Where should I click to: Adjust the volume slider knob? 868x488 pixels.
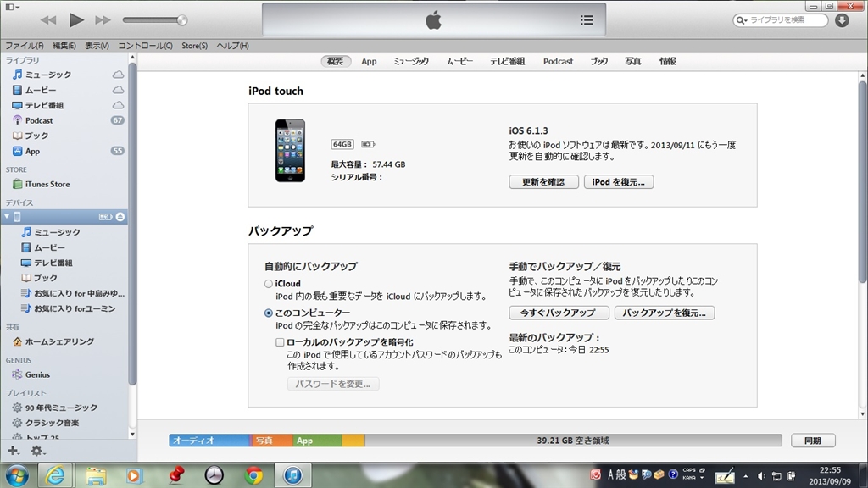click(x=181, y=20)
